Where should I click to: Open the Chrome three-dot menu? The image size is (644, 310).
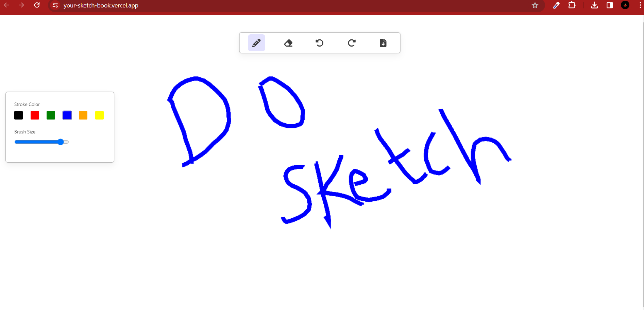640,5
